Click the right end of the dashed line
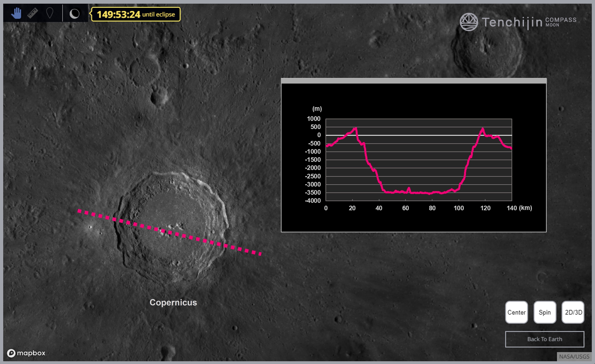The height and width of the screenshot is (364, 595). (260, 254)
